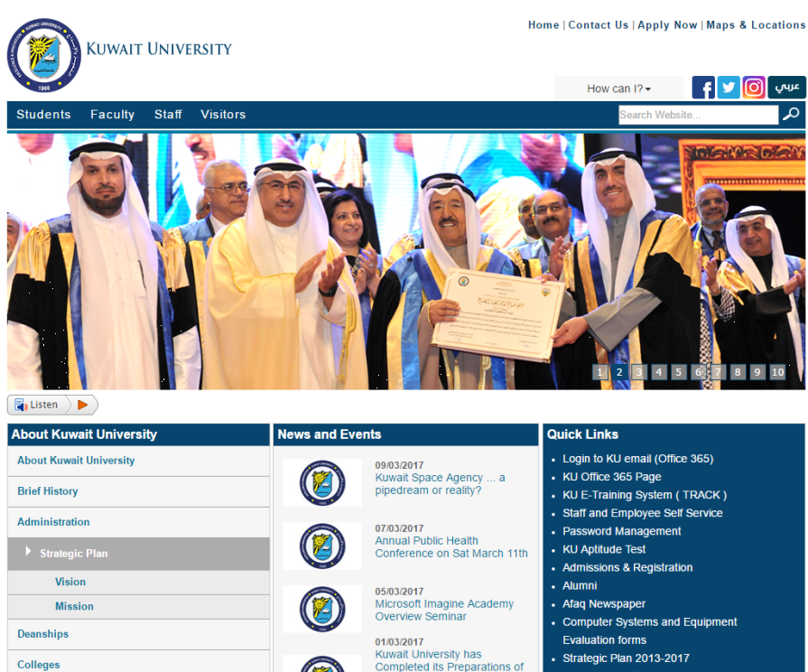Expand the Strategic Plan triangle
Viewport: 808px width, 672px height.
[28, 552]
